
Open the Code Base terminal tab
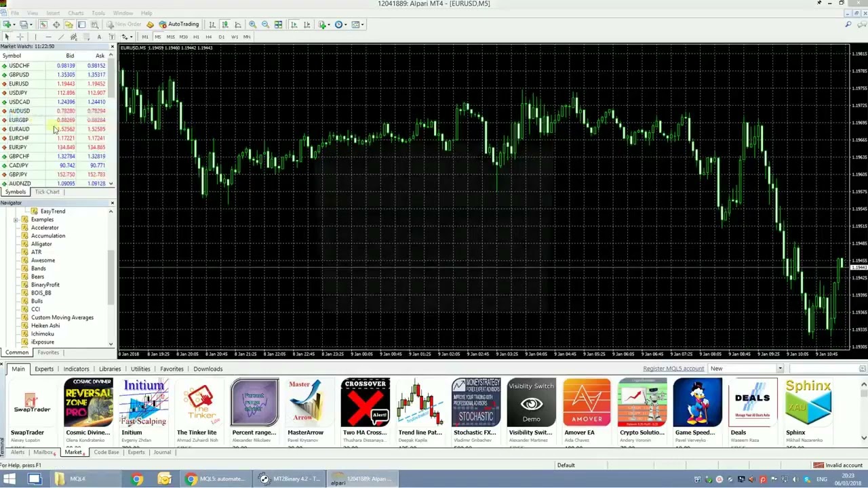click(x=106, y=452)
